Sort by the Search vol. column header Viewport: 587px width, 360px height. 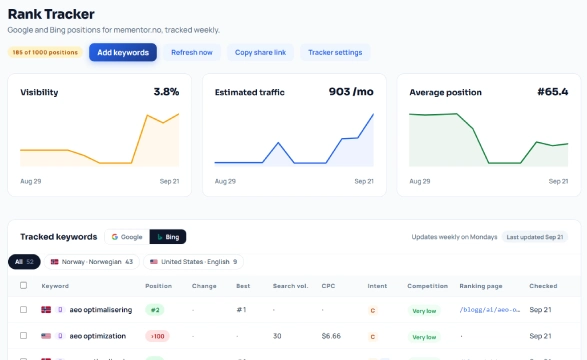point(291,286)
